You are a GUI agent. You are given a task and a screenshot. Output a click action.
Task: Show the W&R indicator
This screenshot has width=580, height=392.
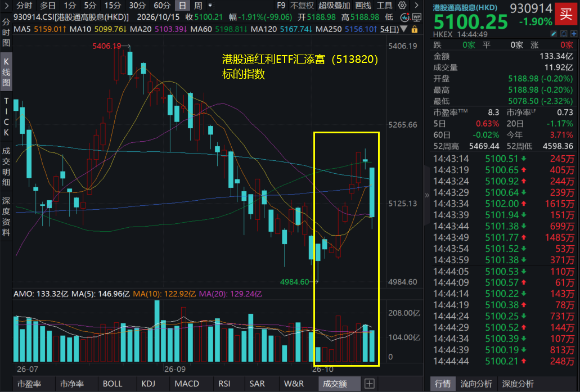pyautogui.click(x=294, y=384)
